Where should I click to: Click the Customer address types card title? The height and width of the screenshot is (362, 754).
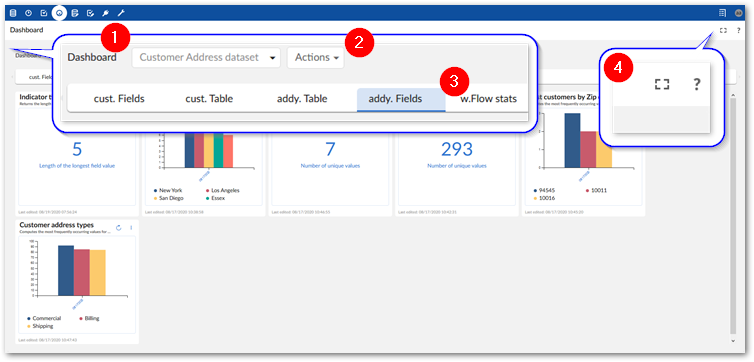point(57,225)
